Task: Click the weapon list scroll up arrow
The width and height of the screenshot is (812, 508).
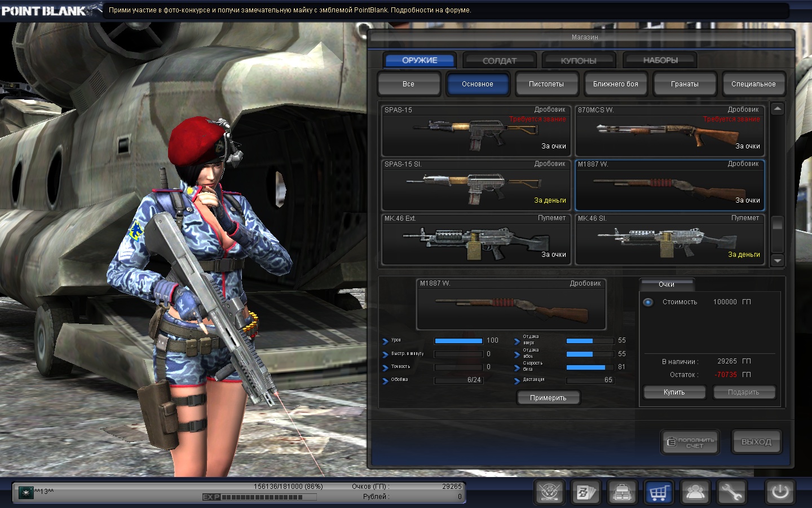Action: coord(778,108)
